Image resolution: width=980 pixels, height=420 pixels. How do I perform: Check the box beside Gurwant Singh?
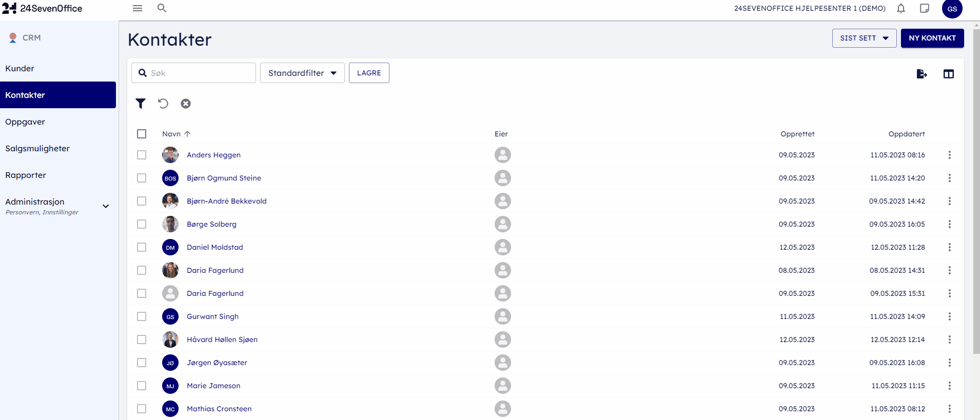(142, 316)
